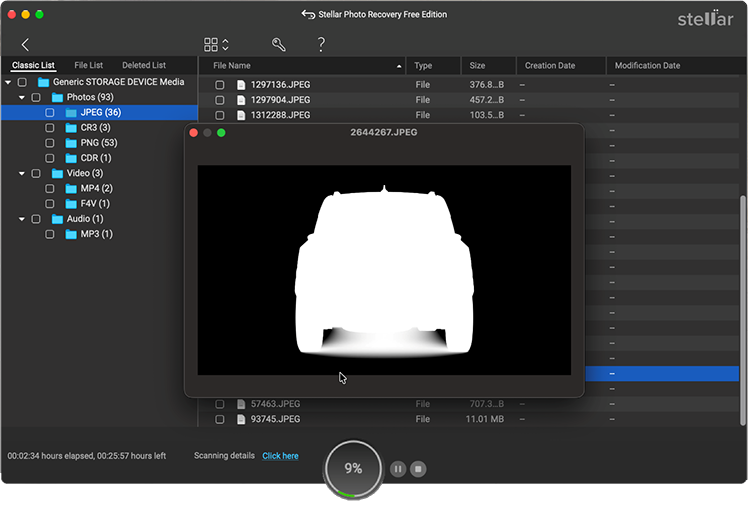Click the car silhouette preview image

click(384, 270)
